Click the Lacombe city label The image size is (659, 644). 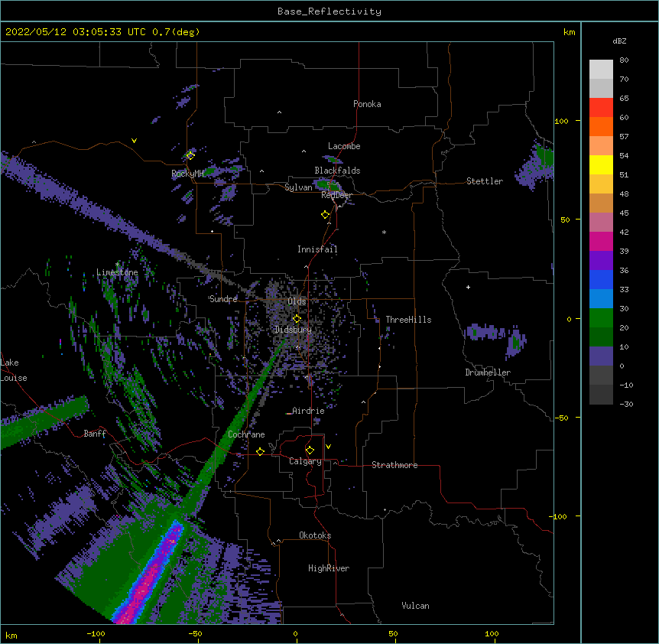[x=344, y=146]
